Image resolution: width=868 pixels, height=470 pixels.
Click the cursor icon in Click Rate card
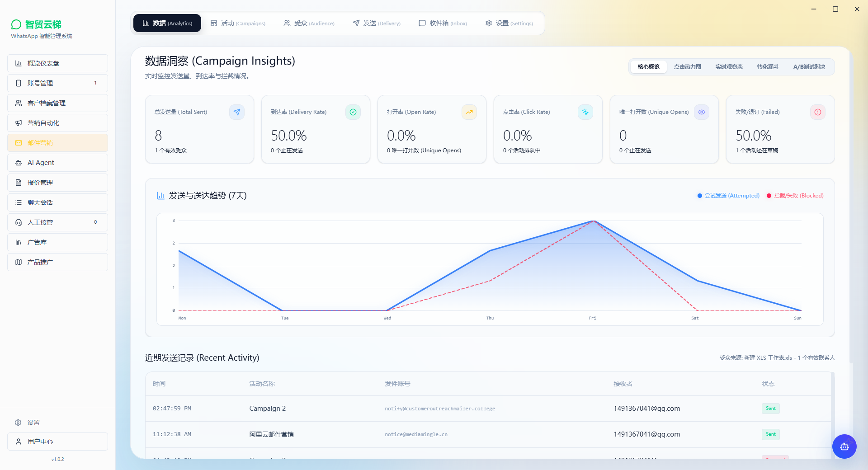click(585, 112)
